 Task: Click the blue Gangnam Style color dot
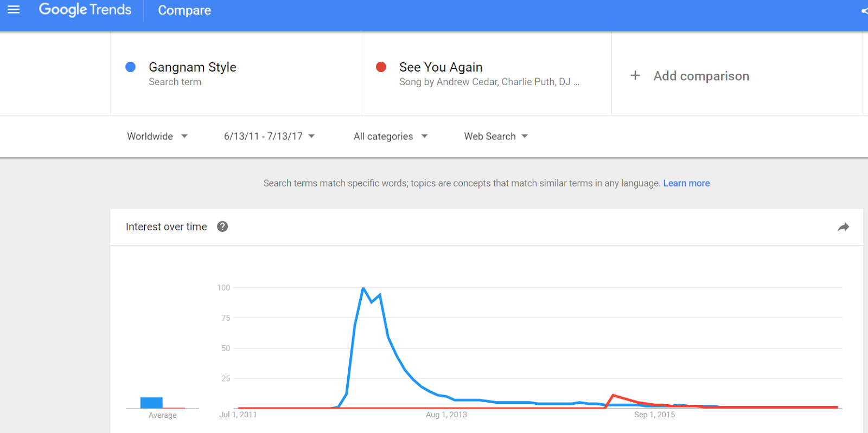[x=130, y=67]
